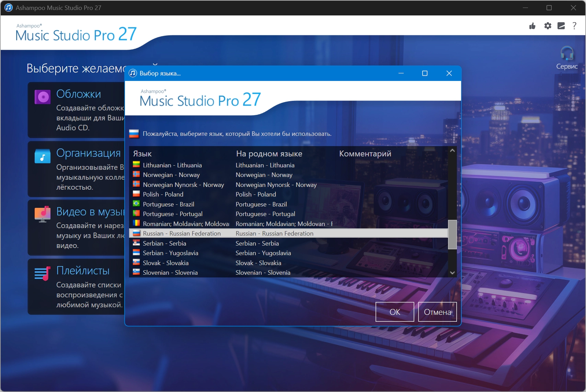Click the Brazil flag icon
586x392 pixels.
point(136,204)
